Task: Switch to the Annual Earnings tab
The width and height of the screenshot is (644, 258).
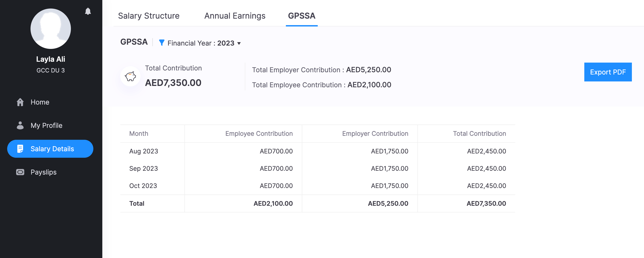Action: click(234, 16)
